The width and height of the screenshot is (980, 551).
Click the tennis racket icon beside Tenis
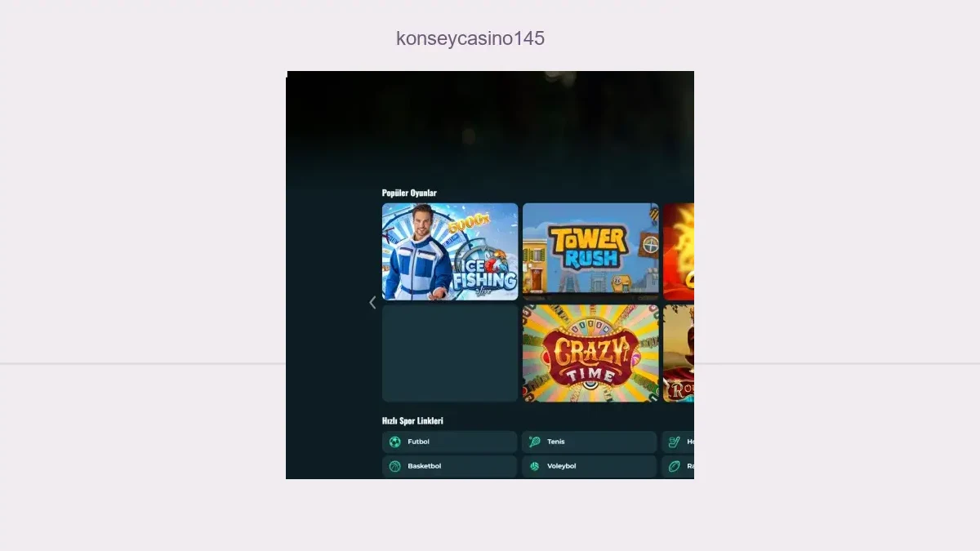535,442
